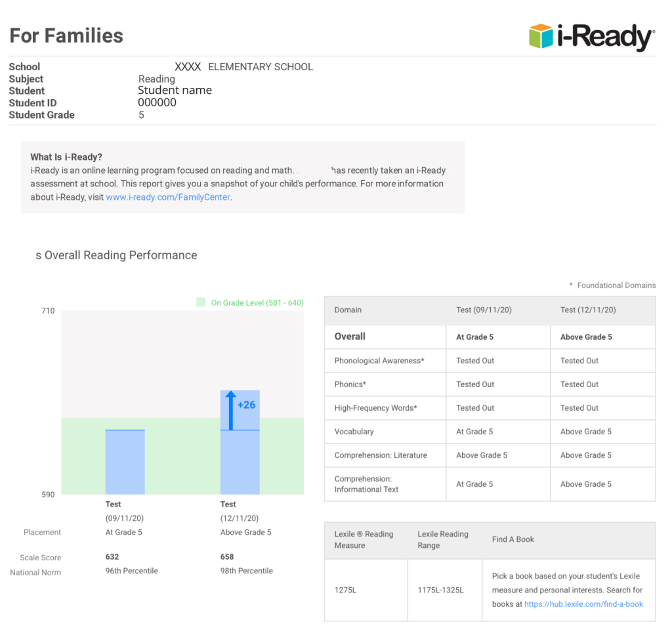Select the Comprehension: Literature row label
672x637 pixels.
click(x=381, y=455)
